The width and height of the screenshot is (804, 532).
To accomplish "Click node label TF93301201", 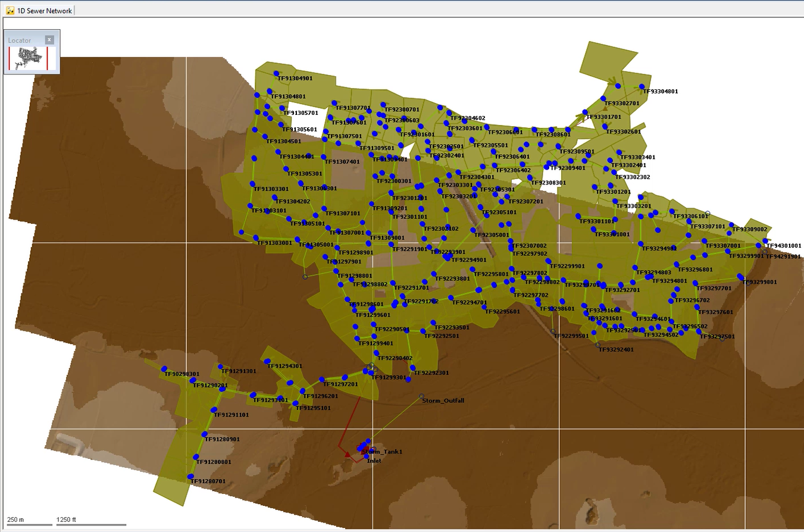I will coord(613,192).
